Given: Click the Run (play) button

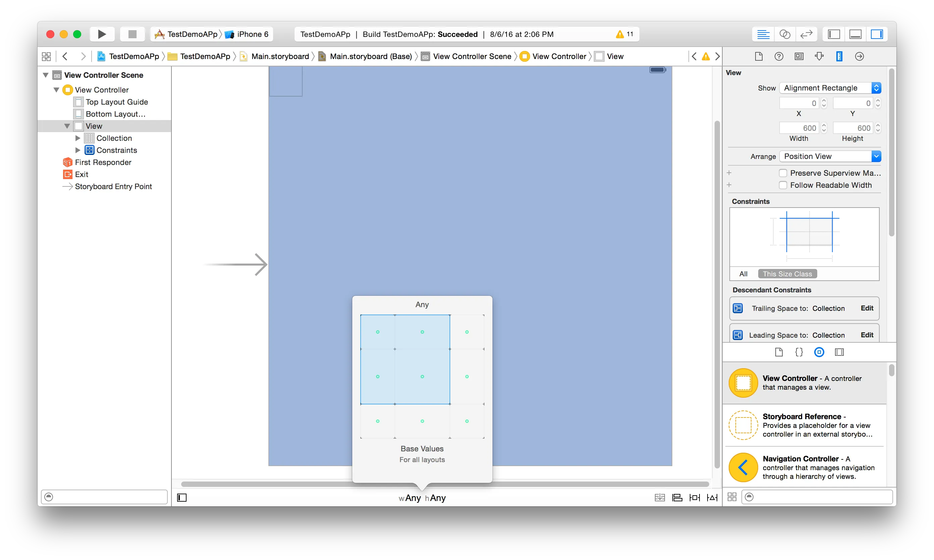Looking at the screenshot, I should click(102, 34).
